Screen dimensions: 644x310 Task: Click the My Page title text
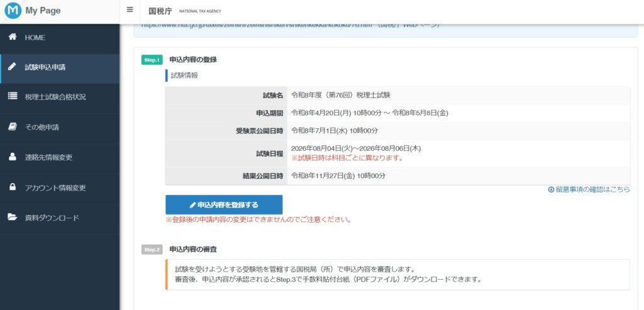(43, 11)
